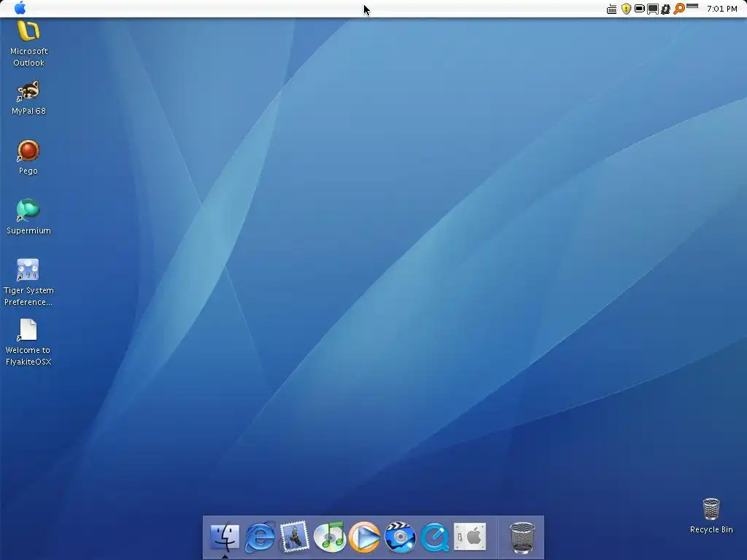The height and width of the screenshot is (560, 747).
Task: Open Tiger System Preferences desktop shortcut
Action: (x=28, y=282)
